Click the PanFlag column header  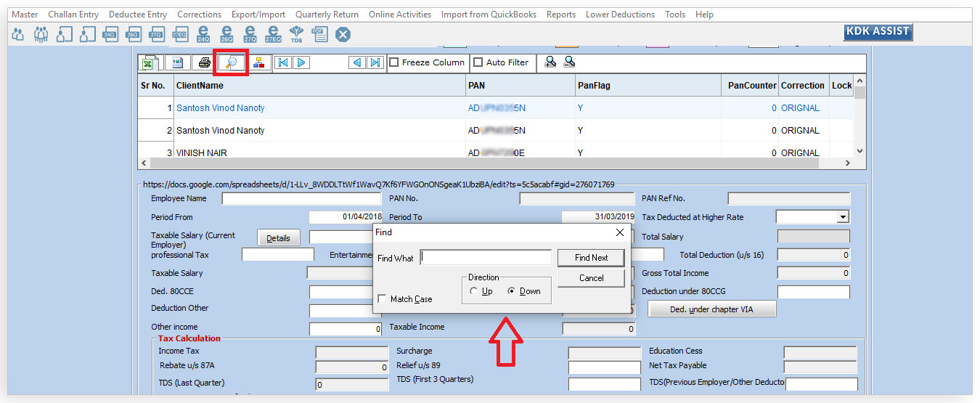point(648,86)
